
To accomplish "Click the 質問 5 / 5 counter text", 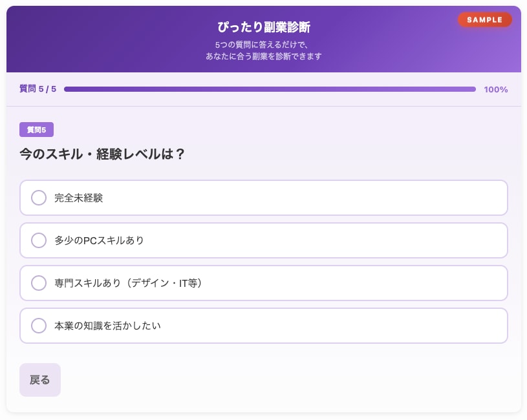I will pos(38,89).
